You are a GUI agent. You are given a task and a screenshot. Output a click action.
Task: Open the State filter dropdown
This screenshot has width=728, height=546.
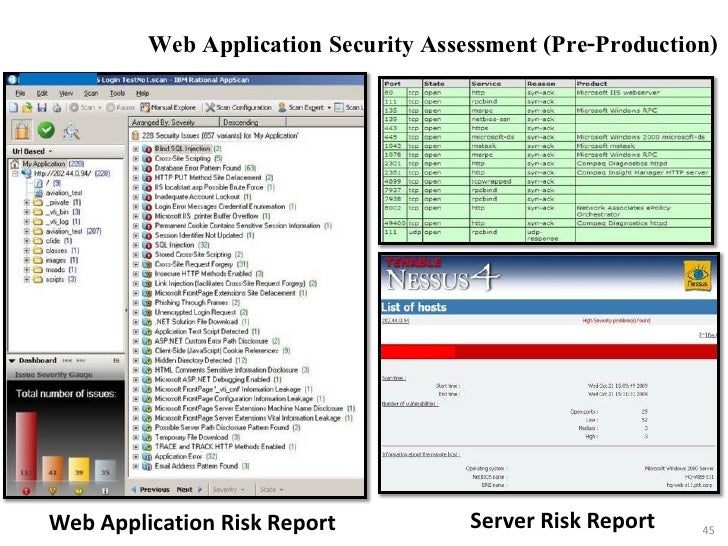click(272, 489)
